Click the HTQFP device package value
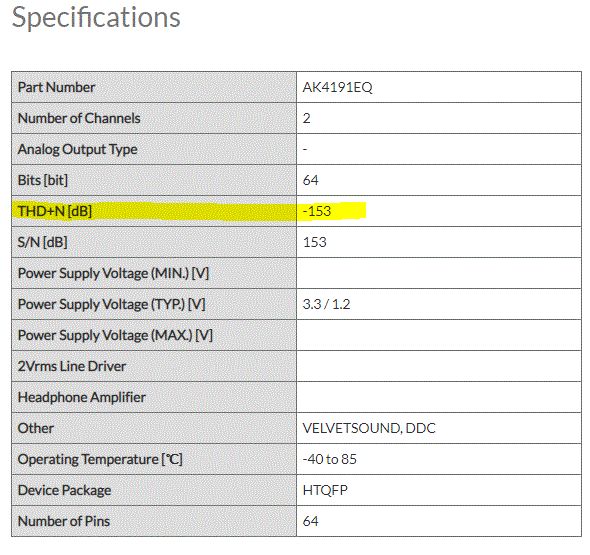Image resolution: width=590 pixels, height=555 pixels. tap(325, 490)
